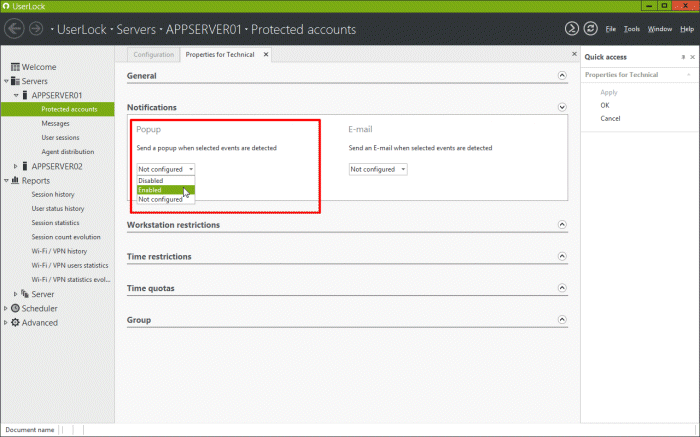Click the back navigation arrow icon
The image size is (700, 437).
coord(14,30)
